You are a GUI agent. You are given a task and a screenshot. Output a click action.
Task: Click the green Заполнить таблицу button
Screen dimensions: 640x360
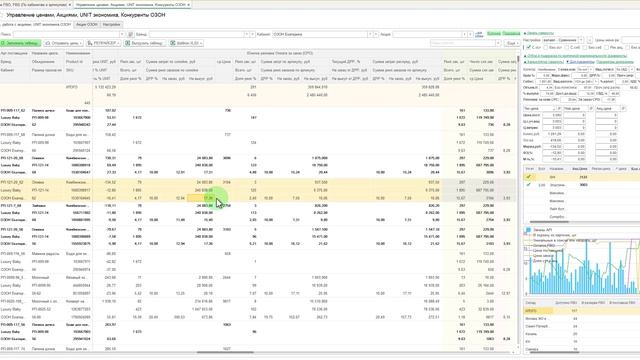(x=20, y=43)
